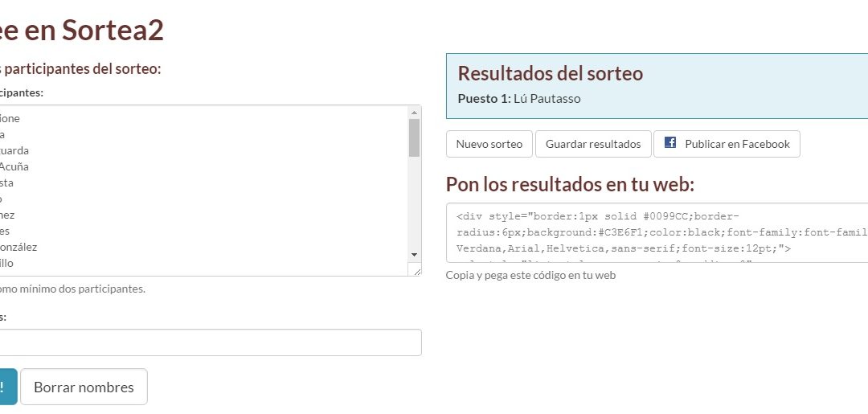Click inside the embed HTML code box
The image size is (868, 414).
pos(655,232)
